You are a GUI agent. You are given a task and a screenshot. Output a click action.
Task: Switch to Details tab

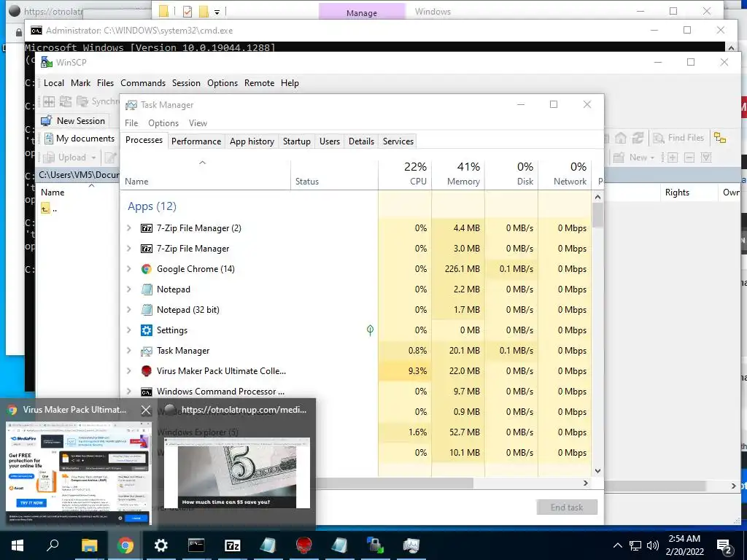361,141
